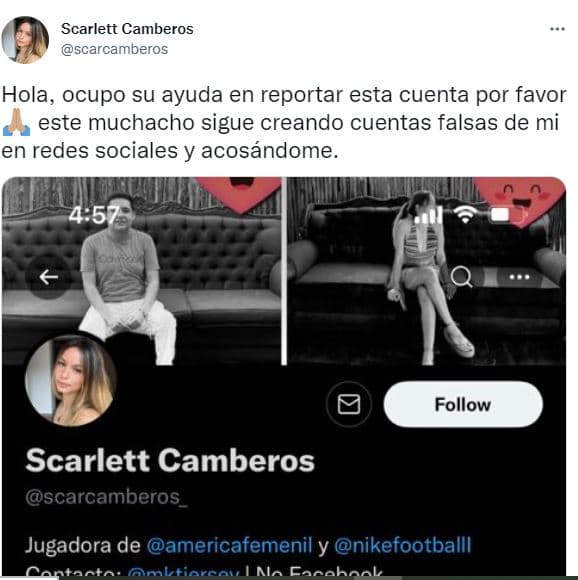Click the Wi-Fi status icon in the phone bar

pos(465,214)
